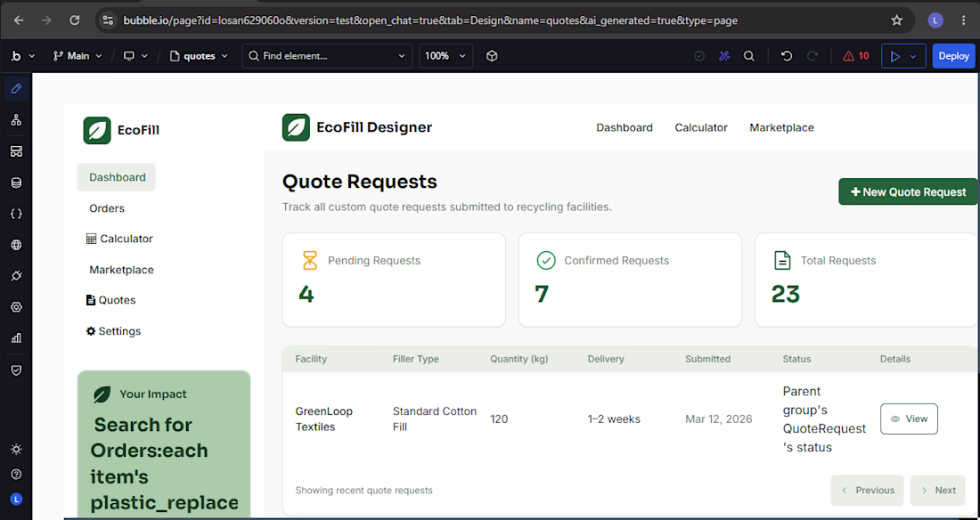Click the New Quote Request button
This screenshot has width=980, height=520.
[908, 191]
